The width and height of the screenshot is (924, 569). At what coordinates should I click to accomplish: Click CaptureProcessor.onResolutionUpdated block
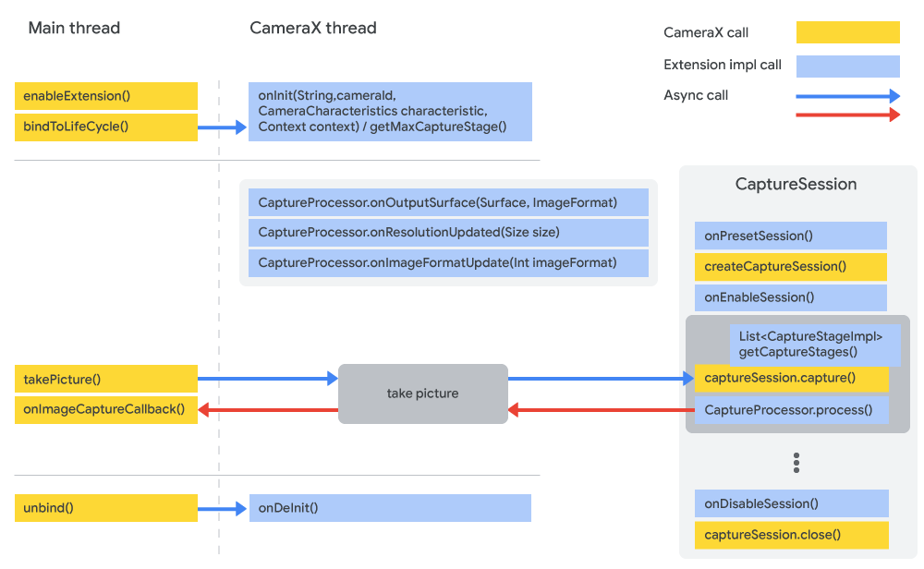tap(448, 232)
